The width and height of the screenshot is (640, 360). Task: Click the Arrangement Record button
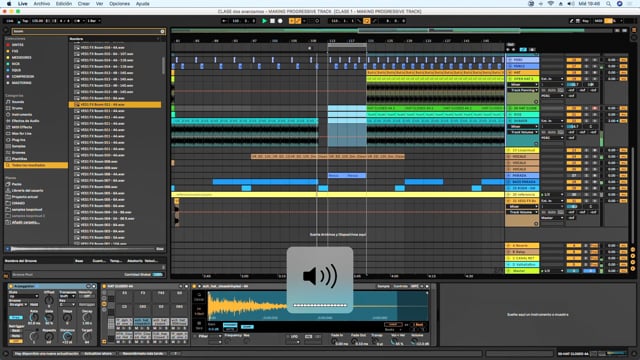click(x=280, y=21)
